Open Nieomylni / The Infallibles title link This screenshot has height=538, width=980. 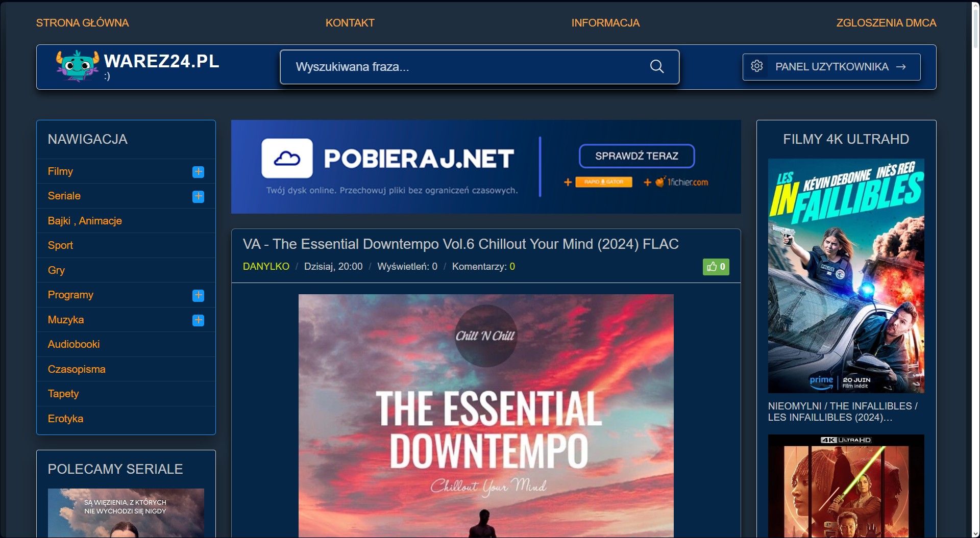click(x=843, y=412)
